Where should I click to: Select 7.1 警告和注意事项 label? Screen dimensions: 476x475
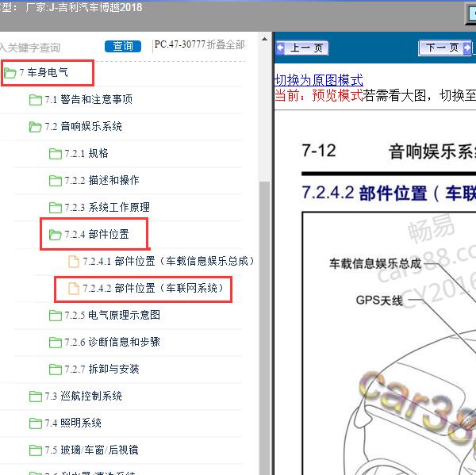(x=89, y=99)
